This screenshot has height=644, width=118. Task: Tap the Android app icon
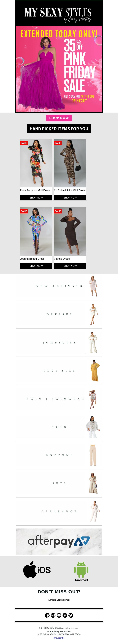[x=81, y=571]
